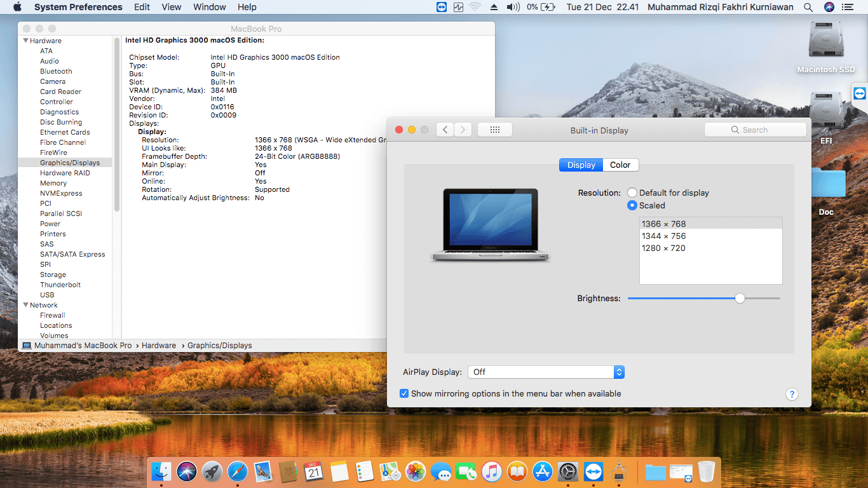Open TeamViewer from the Dock
Screen dimensions: 868x488
coord(593,472)
